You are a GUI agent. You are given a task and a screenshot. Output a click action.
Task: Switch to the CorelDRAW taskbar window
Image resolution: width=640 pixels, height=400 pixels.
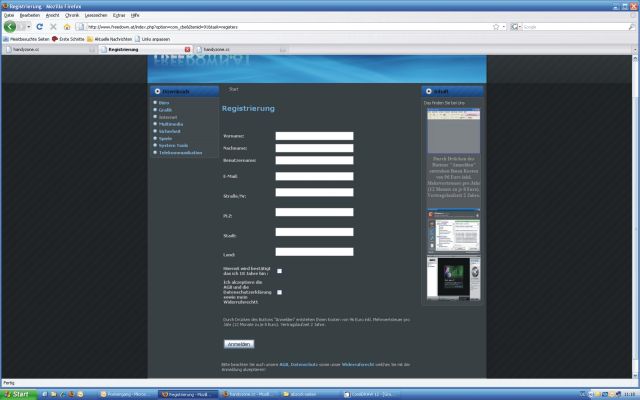click(371, 394)
